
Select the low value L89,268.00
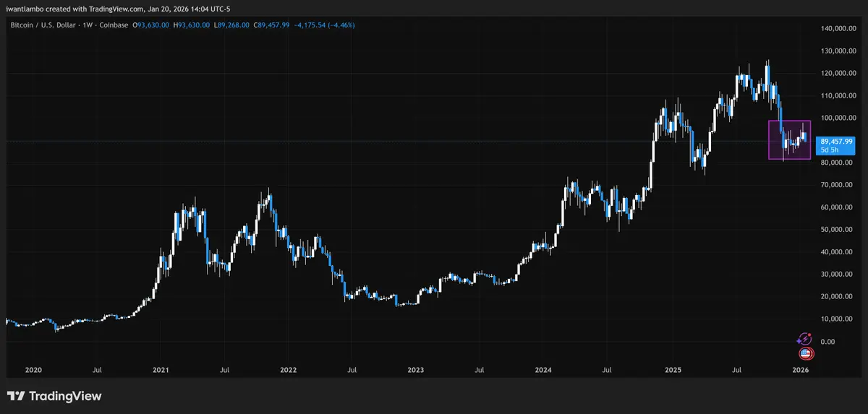point(232,25)
